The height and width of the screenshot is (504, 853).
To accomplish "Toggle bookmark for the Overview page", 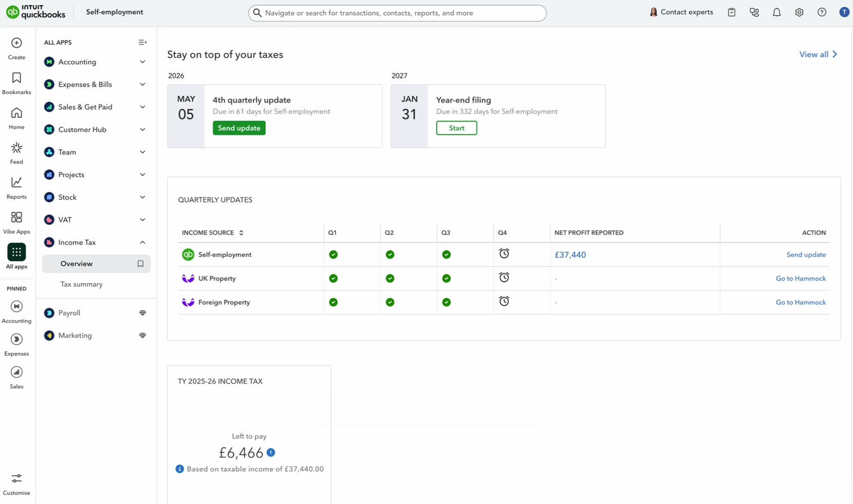I will pyautogui.click(x=140, y=264).
